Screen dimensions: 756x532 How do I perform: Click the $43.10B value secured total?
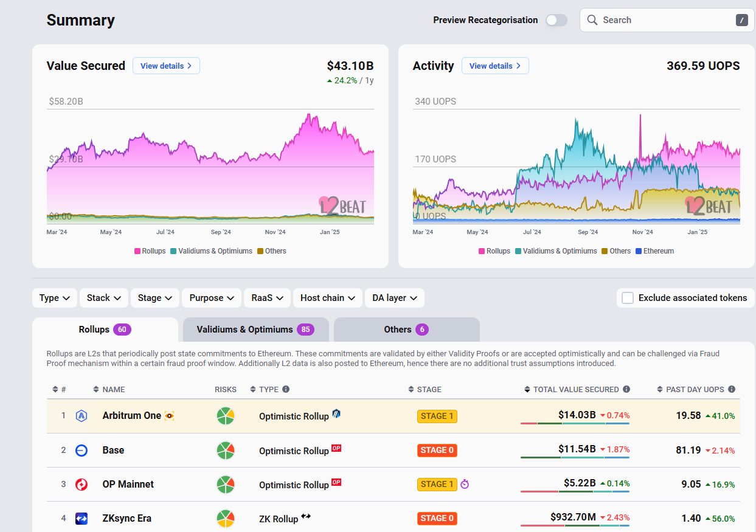[350, 66]
